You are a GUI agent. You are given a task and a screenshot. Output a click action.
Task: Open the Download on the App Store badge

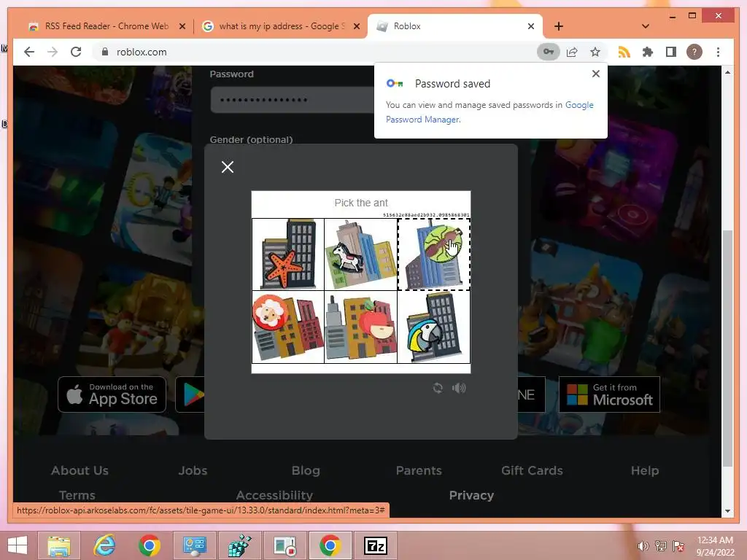(112, 394)
